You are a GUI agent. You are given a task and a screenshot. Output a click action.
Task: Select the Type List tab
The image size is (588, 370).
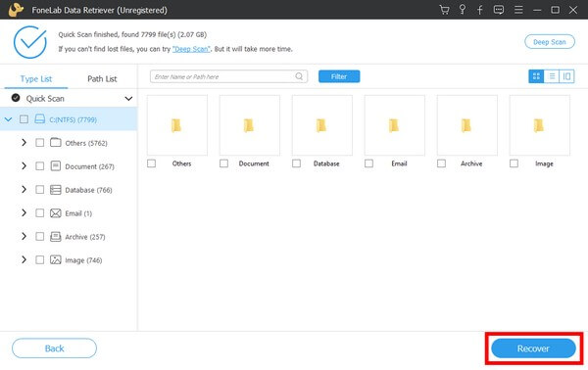[x=36, y=78]
